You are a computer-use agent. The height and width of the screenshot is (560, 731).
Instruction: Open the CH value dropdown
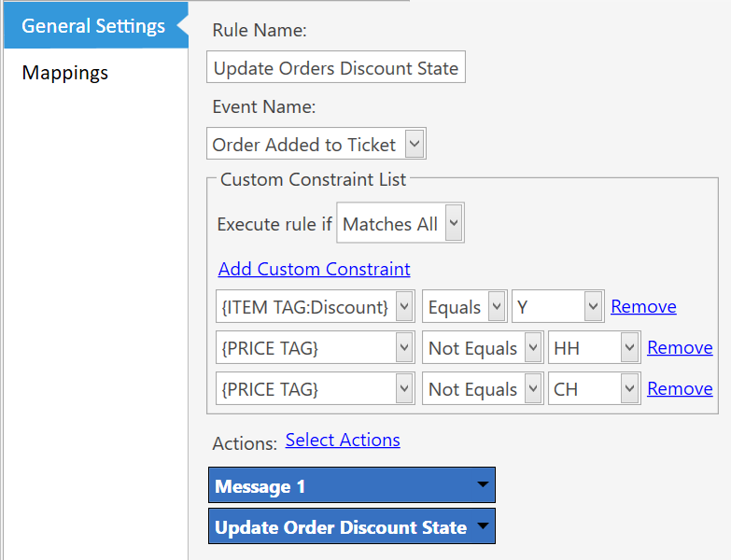coord(594,389)
